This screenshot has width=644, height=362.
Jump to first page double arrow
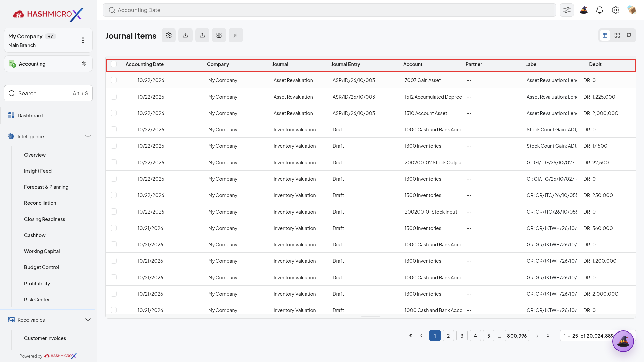click(411, 336)
